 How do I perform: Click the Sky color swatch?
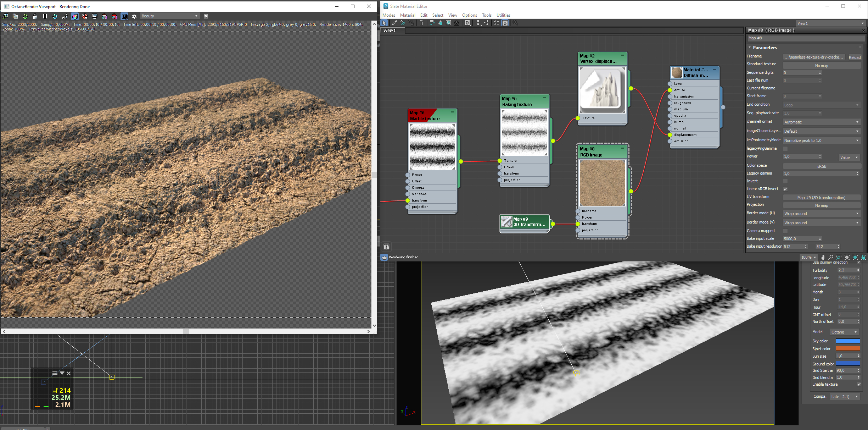click(847, 341)
